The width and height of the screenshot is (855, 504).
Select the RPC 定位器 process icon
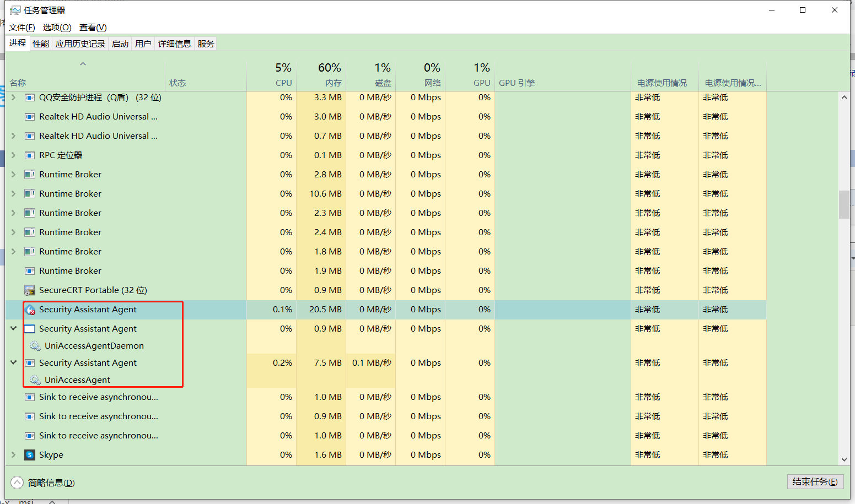coord(30,155)
